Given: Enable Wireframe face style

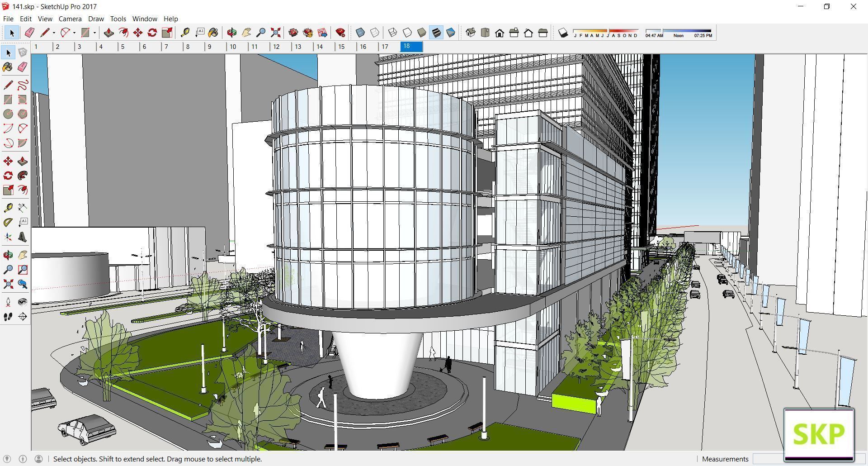Looking at the screenshot, I should pos(393,33).
